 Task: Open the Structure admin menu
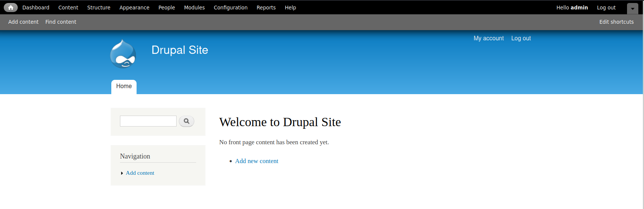(99, 8)
